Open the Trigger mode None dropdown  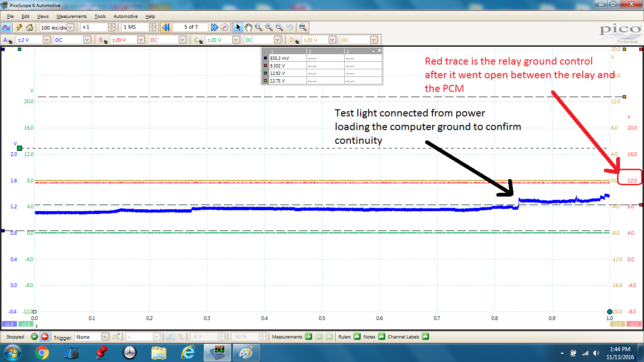click(x=105, y=337)
